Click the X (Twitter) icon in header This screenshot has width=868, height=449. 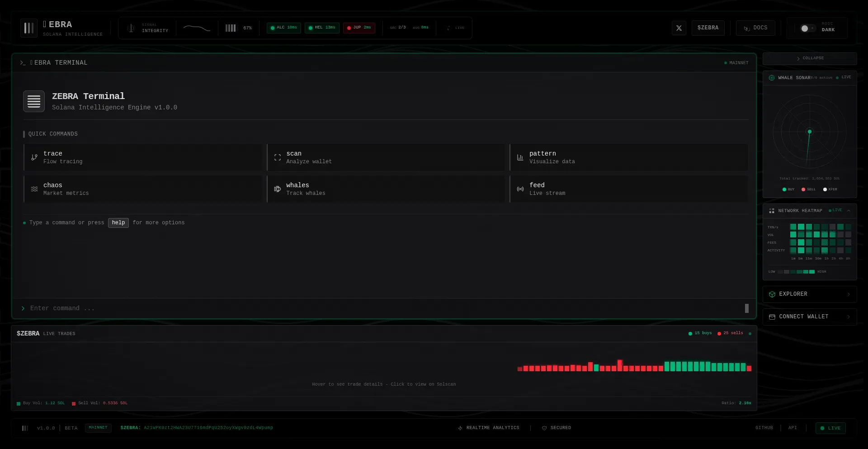point(679,28)
